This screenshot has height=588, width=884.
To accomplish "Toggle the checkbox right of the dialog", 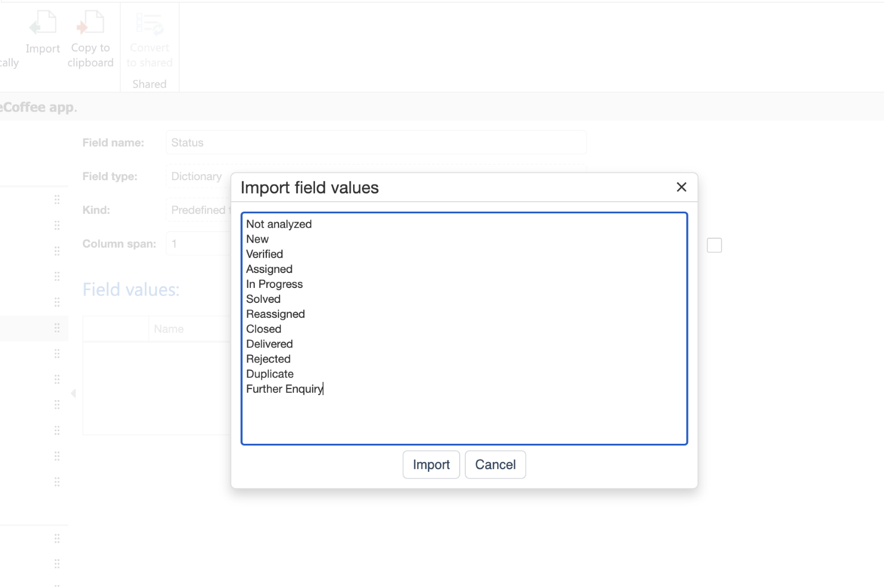I will pyautogui.click(x=714, y=245).
